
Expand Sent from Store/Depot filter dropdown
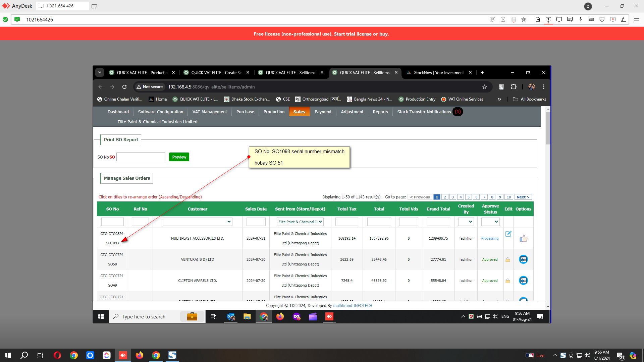[300, 222]
